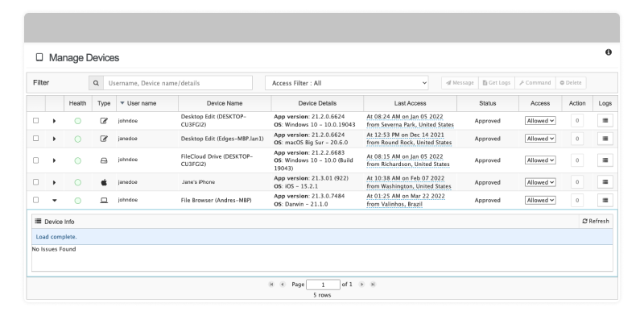Click the Message button
This screenshot has width=644, height=316.
(460, 83)
